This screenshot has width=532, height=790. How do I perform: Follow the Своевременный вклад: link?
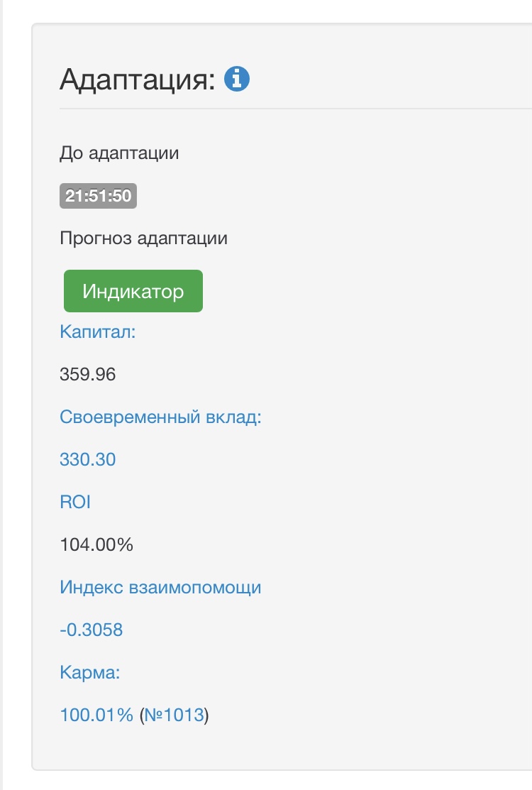pyautogui.click(x=160, y=417)
